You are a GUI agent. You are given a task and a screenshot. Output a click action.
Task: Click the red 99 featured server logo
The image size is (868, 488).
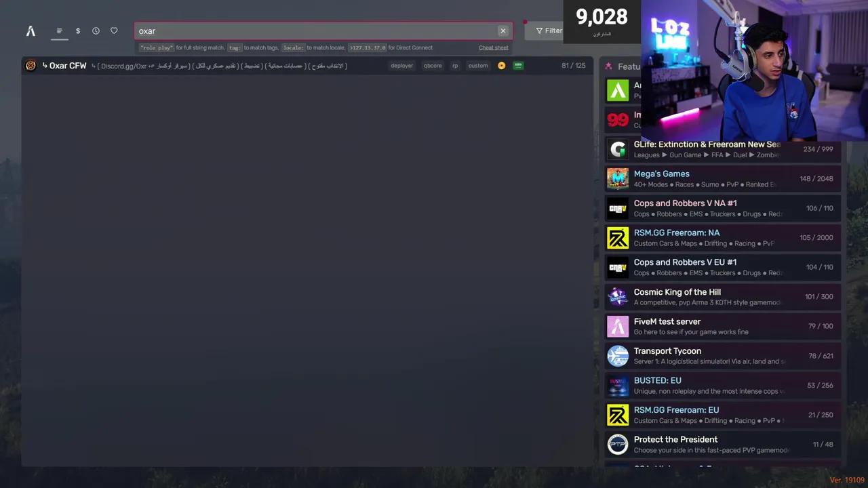[x=618, y=120]
